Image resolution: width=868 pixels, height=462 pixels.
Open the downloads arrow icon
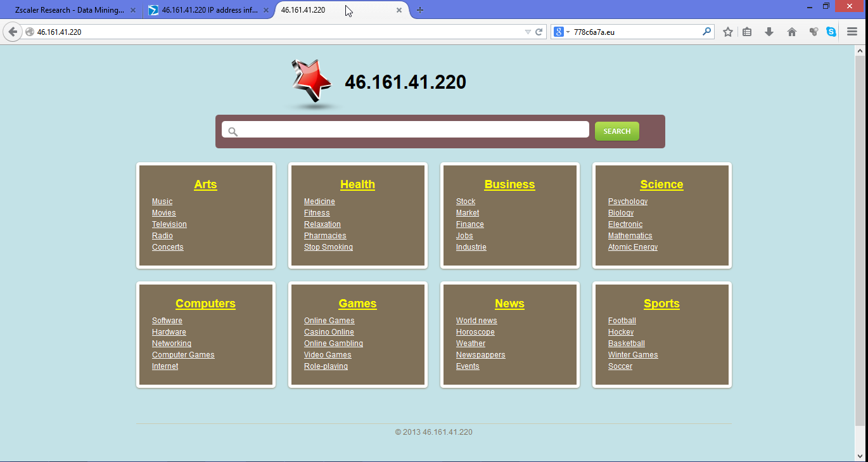click(769, 32)
